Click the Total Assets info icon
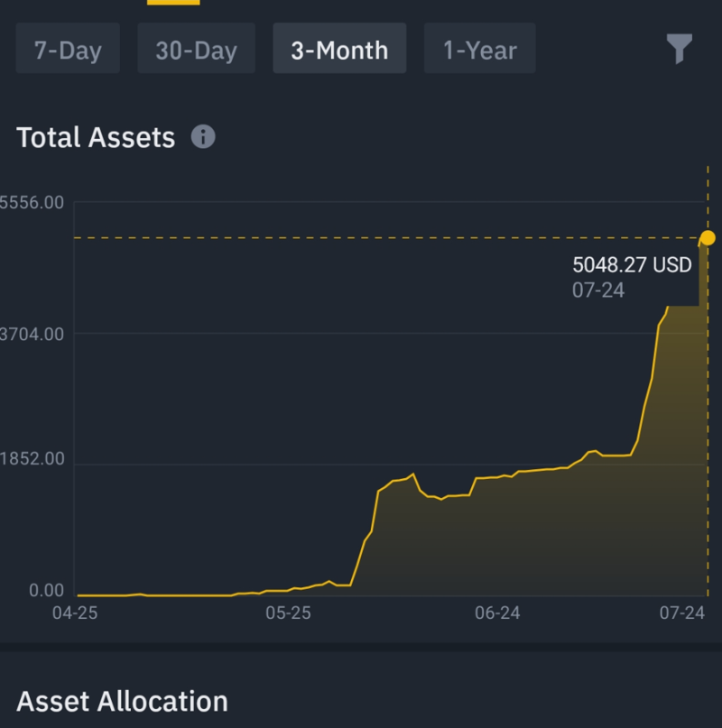This screenshot has height=728, width=722. click(x=203, y=136)
